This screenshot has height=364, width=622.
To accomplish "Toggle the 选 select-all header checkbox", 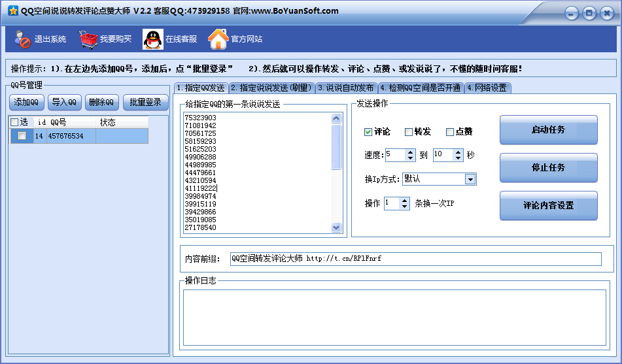I will 15,122.
